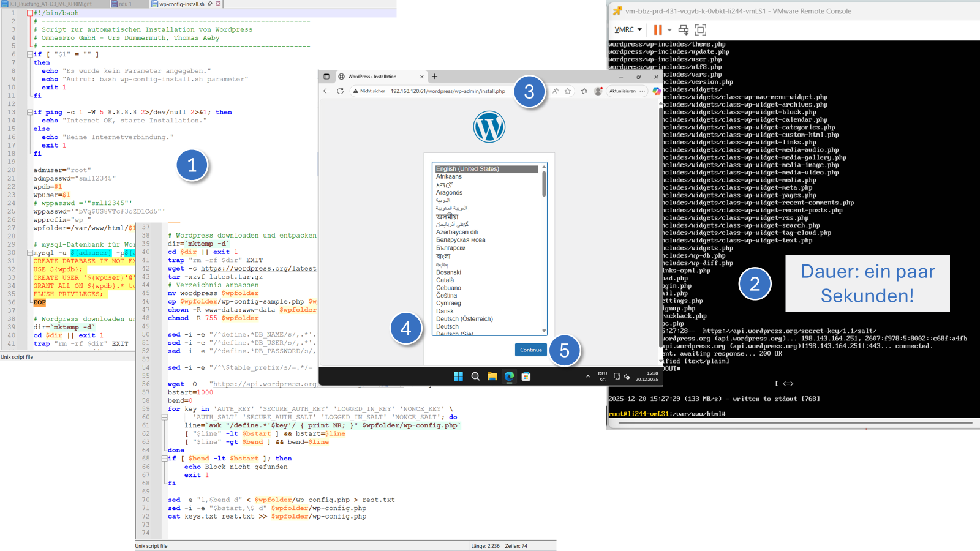Select Deutsch (Österreich) in language list
This screenshot has height=551, width=980.
click(x=464, y=319)
